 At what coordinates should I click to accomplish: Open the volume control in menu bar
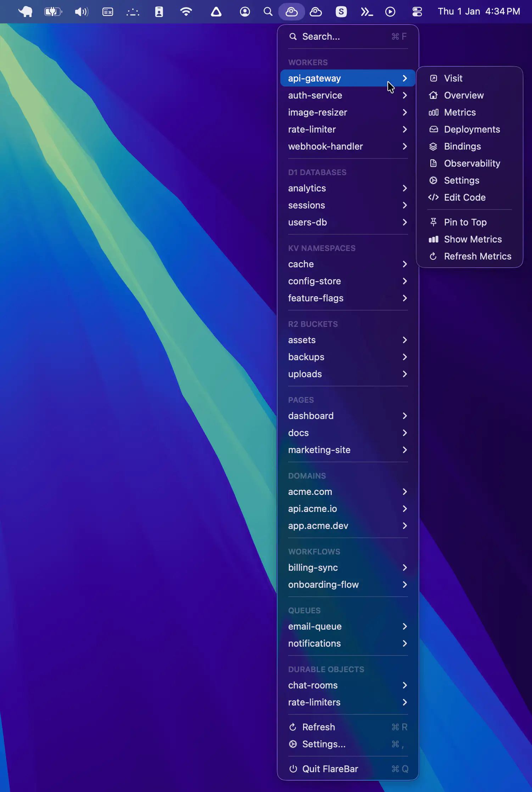click(x=81, y=12)
